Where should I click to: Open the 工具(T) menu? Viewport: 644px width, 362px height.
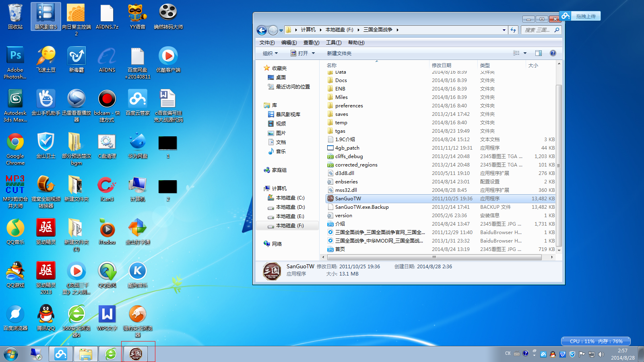[333, 43]
